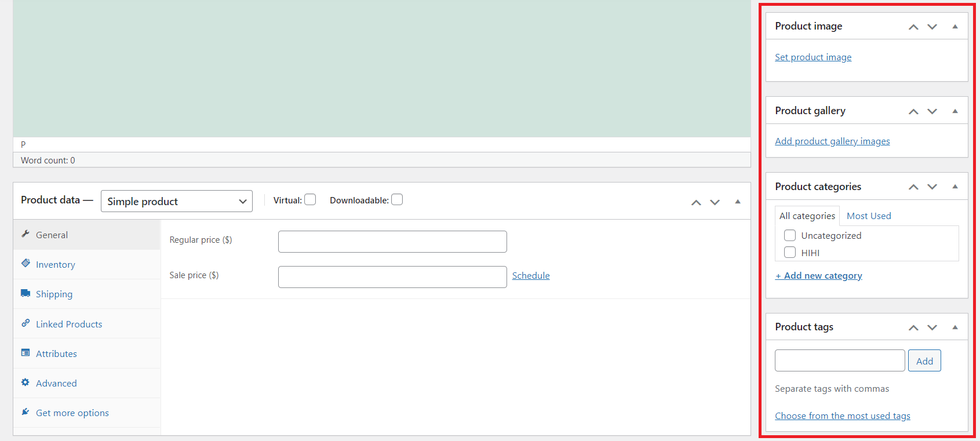Click the Linked Products chain icon
This screenshot has height=441, width=980.
tap(25, 323)
